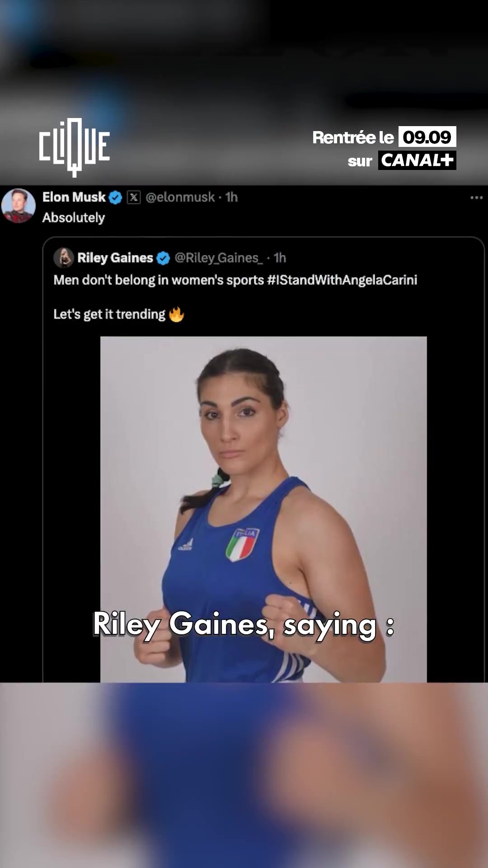Click the fire emoji after trending
488x868 pixels.
pyautogui.click(x=176, y=314)
